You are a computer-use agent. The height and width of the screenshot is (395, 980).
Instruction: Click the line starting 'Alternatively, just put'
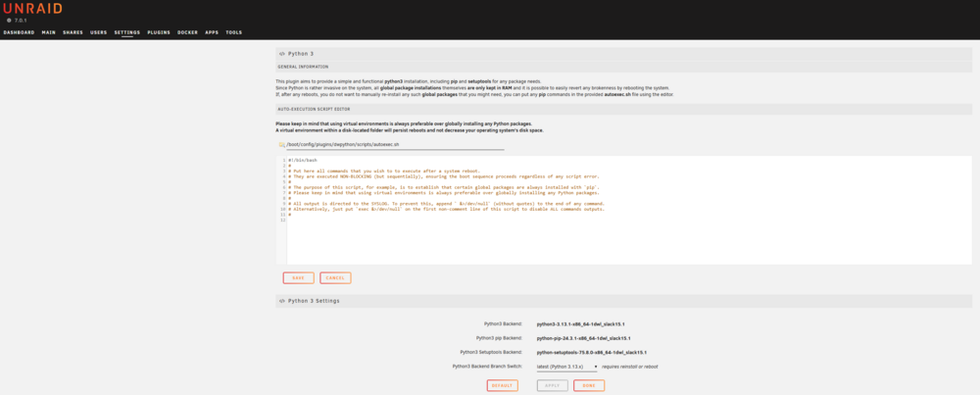coord(447,209)
